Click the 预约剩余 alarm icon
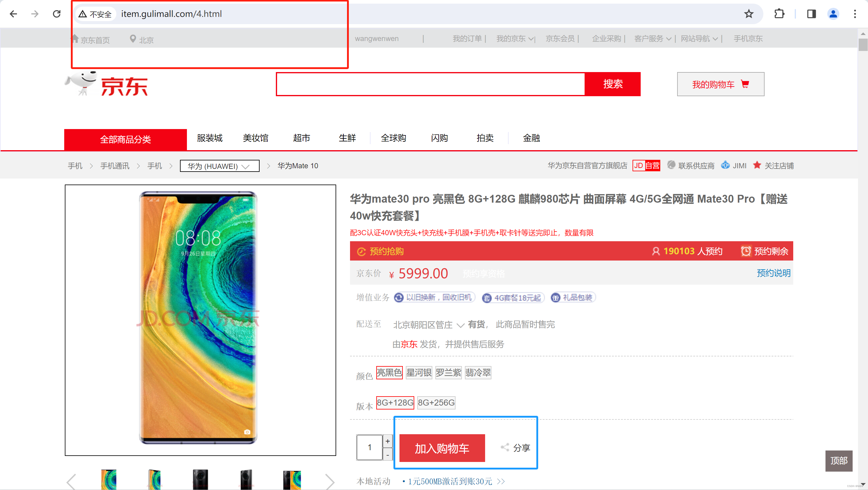Screen dimensions: 868x490 pos(746,251)
